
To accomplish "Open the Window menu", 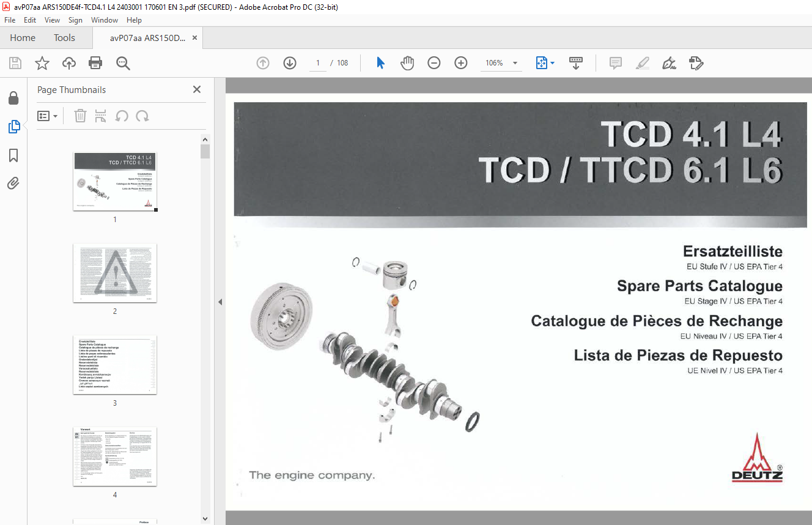I will tap(105, 20).
